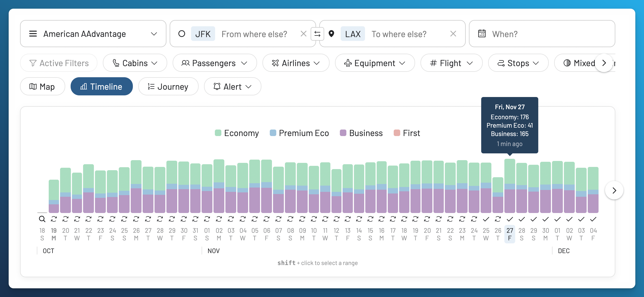Viewport: 644px width, 297px height.
Task: Click the checkmark icon above Dec 04
Action: coord(593,219)
